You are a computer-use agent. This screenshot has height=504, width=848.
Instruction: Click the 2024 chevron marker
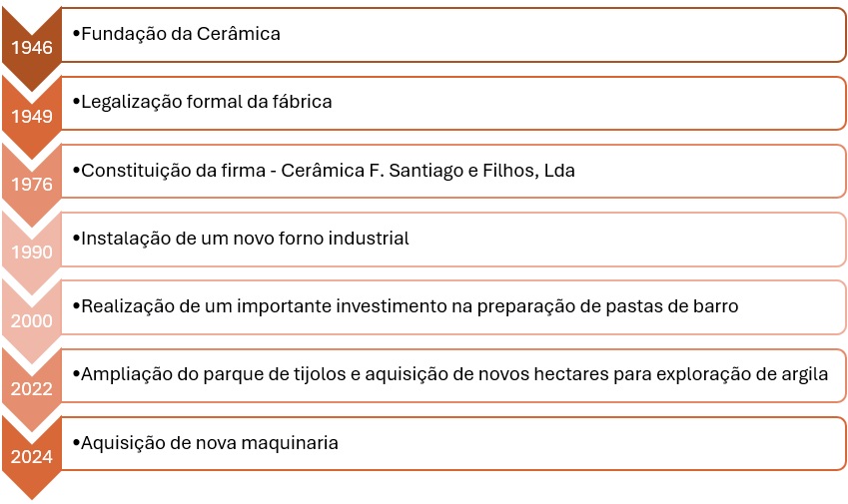click(x=31, y=456)
